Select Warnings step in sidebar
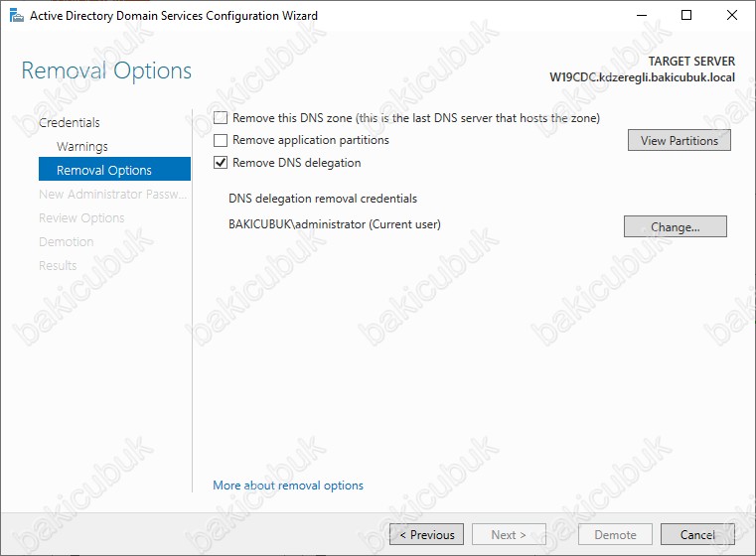756x556 pixels. coord(82,147)
